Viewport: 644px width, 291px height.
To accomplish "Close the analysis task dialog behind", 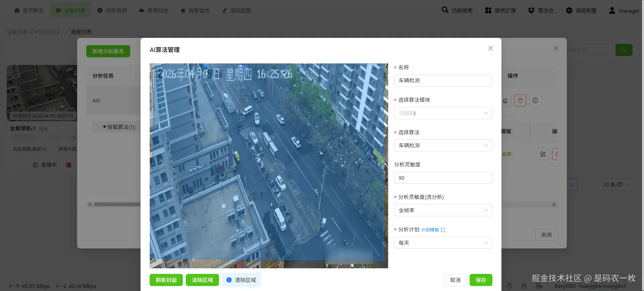I will point(556,48).
